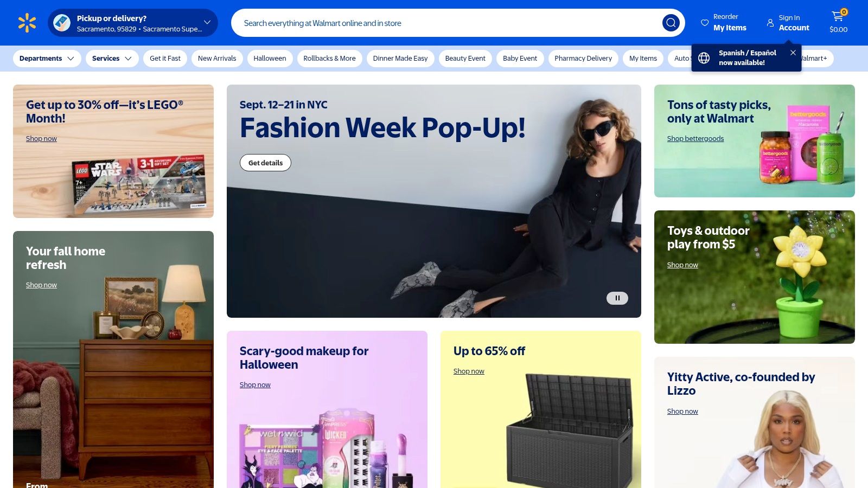Click Shop bettergoods link

tap(695, 139)
